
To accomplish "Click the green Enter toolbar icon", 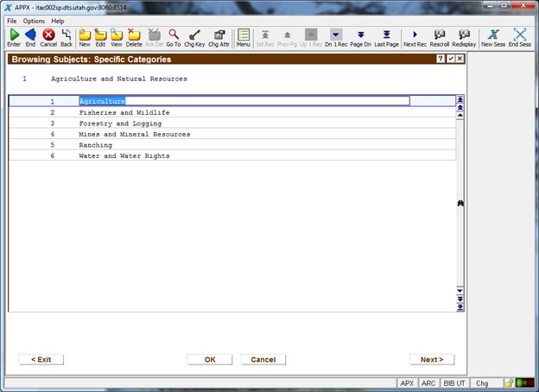I will [14, 35].
